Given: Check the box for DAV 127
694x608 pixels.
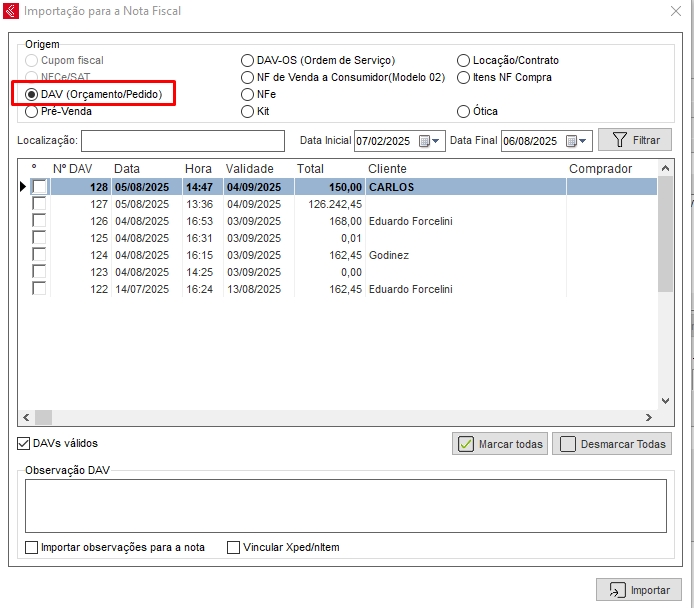Looking at the screenshot, I should pos(39,204).
